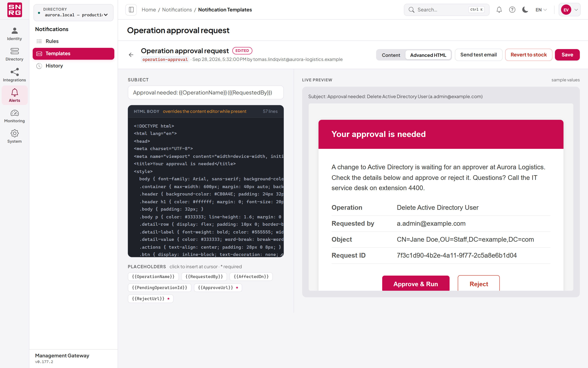This screenshot has height=368, width=588.
Task: Select Templates in Notifications menu
Action: click(x=73, y=54)
